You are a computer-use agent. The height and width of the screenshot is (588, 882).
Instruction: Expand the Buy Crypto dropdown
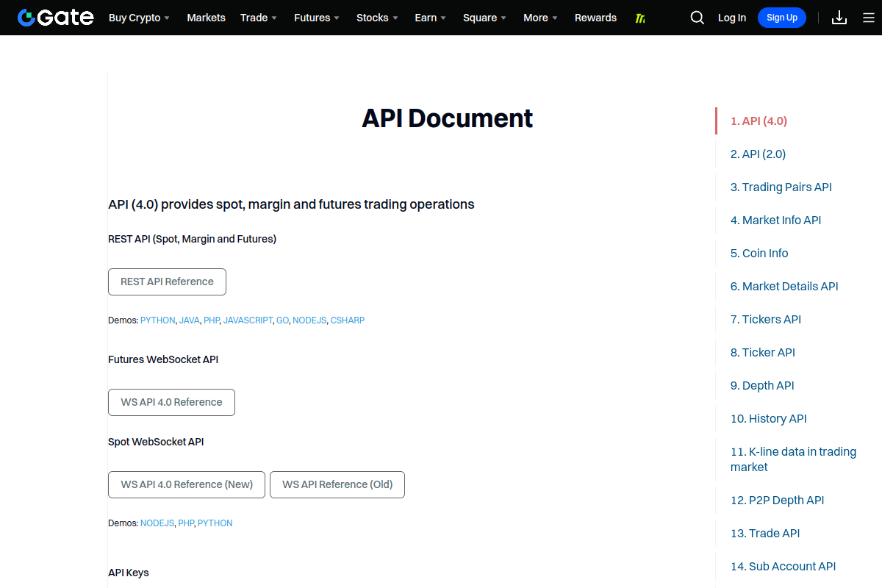click(x=140, y=18)
